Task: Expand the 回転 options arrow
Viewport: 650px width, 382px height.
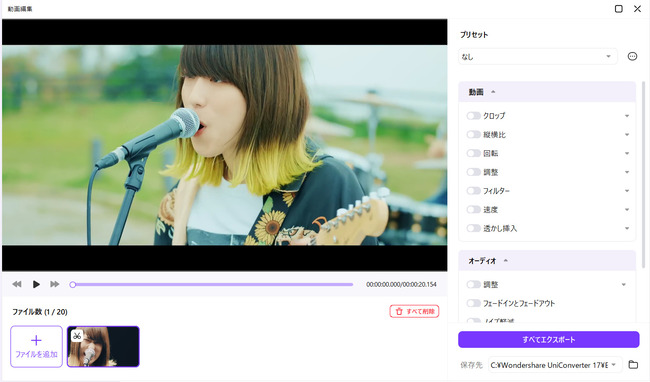Action: click(x=627, y=153)
